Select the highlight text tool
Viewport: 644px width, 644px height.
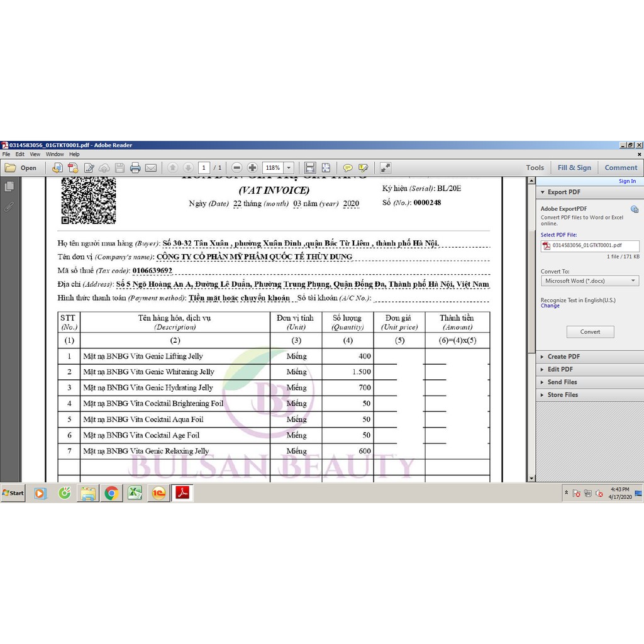pyautogui.click(x=363, y=168)
